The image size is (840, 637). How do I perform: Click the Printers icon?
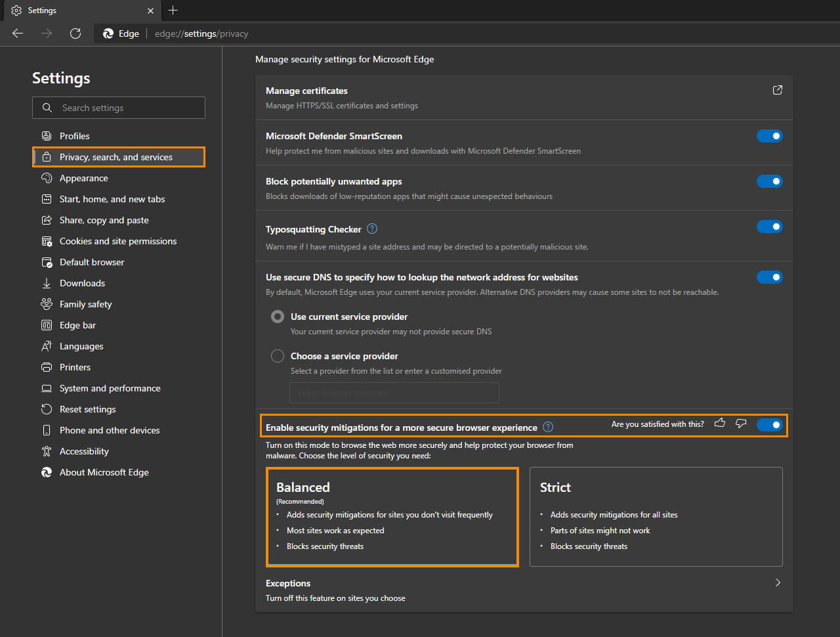[x=47, y=367]
